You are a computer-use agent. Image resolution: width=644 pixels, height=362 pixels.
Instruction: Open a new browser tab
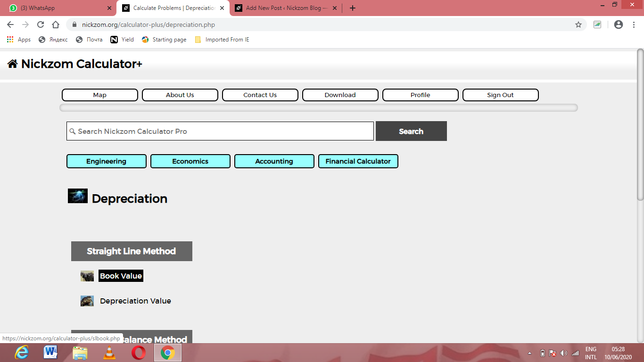pyautogui.click(x=353, y=8)
